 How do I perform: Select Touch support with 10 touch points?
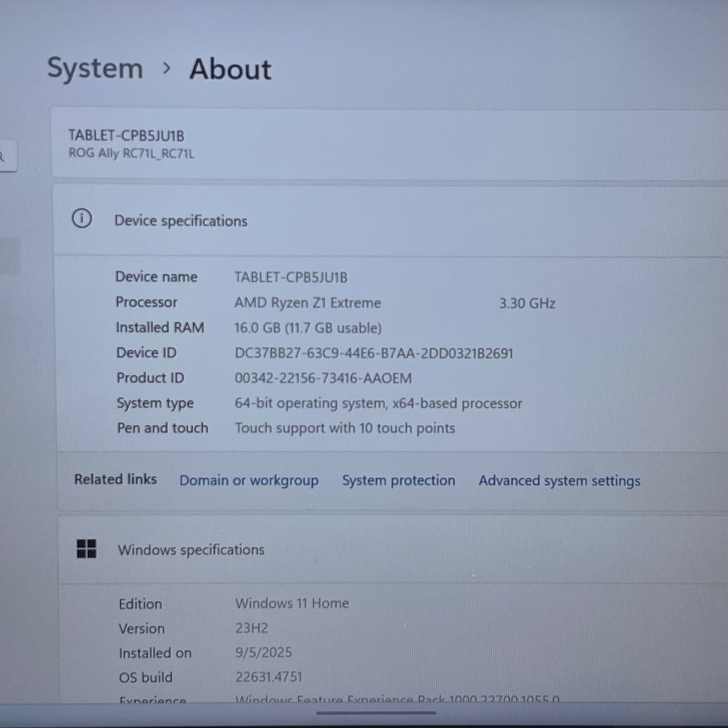click(x=345, y=428)
